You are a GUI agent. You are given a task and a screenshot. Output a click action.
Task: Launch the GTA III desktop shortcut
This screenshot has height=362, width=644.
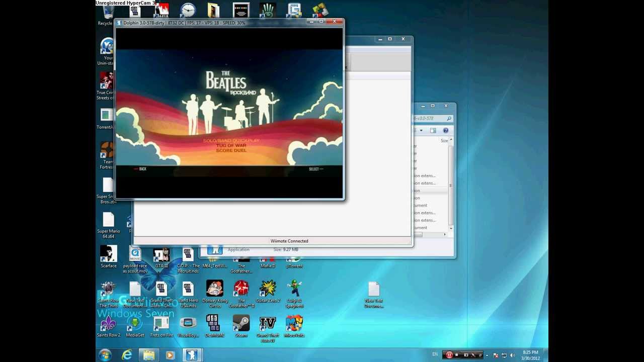click(162, 257)
